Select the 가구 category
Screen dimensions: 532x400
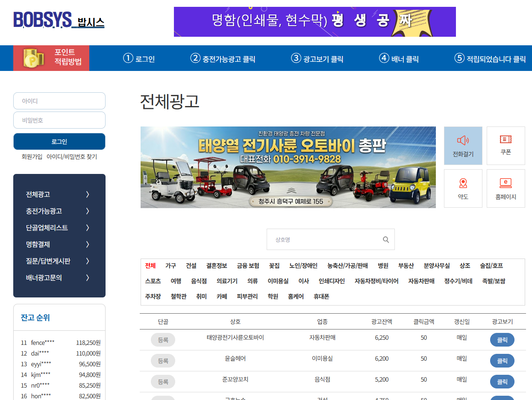click(170, 266)
